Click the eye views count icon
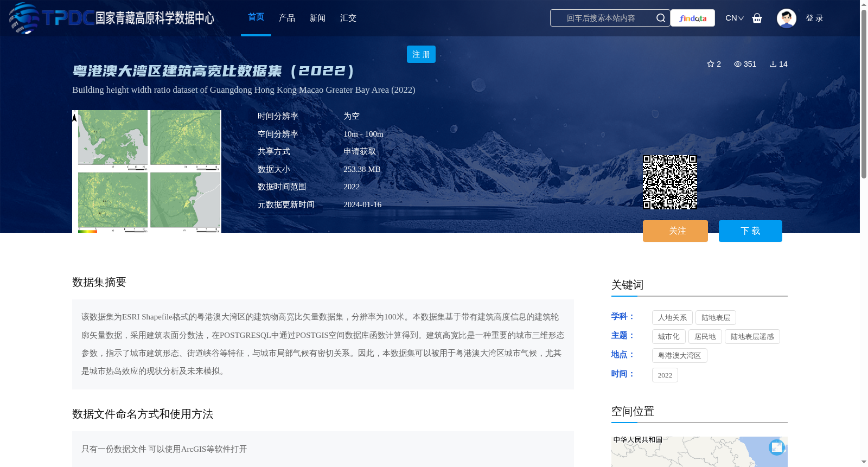 pyautogui.click(x=738, y=64)
